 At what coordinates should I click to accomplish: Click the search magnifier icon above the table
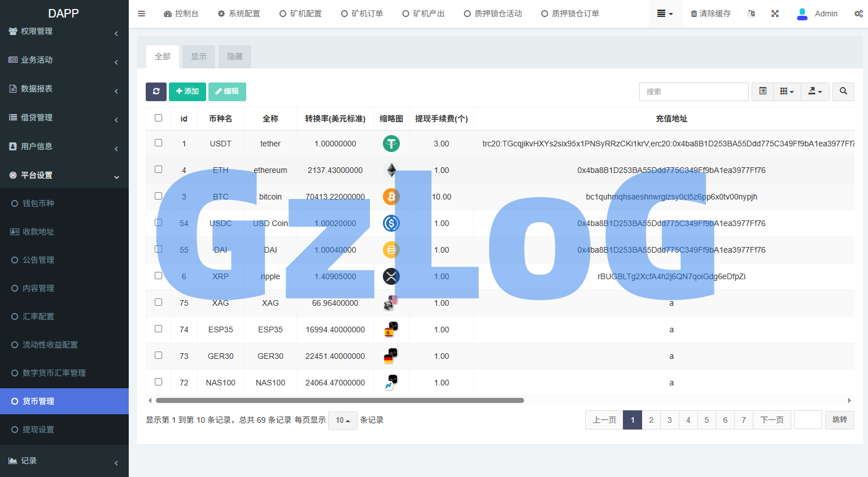point(843,92)
